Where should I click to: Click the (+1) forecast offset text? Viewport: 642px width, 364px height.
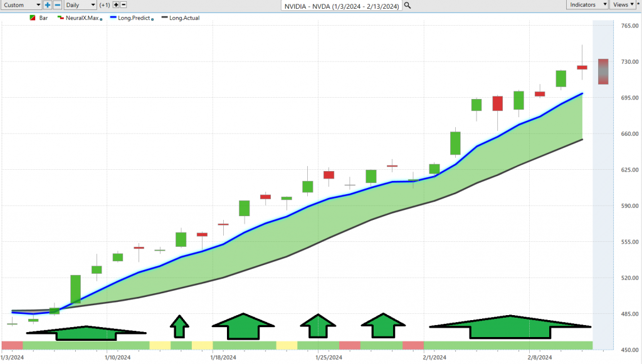coord(105,5)
